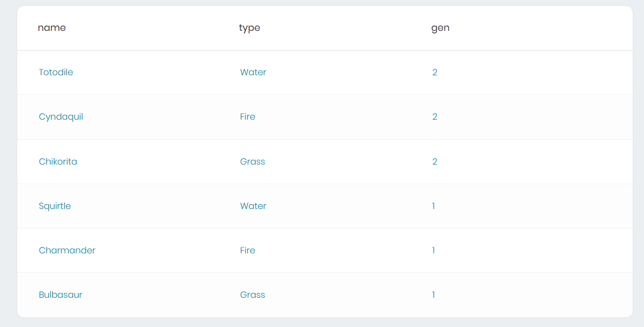Select the gen column header
The height and width of the screenshot is (327, 644).
(440, 28)
